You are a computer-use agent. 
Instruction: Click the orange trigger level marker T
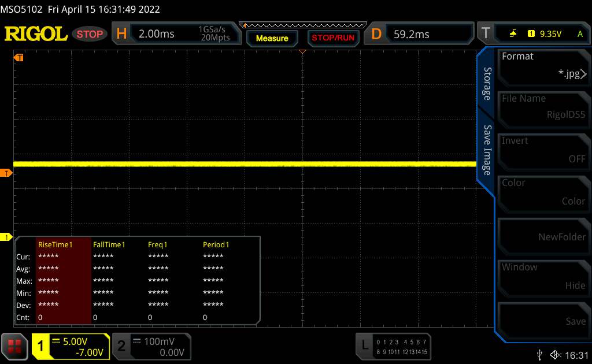point(7,173)
